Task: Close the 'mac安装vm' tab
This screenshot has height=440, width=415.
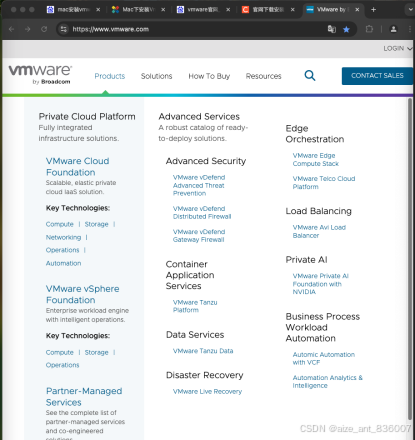Action: (98, 10)
